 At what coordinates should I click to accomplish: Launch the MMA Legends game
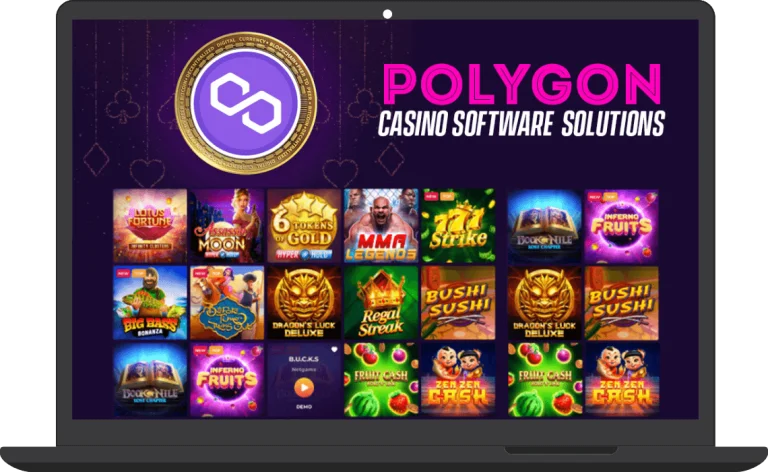click(381, 226)
